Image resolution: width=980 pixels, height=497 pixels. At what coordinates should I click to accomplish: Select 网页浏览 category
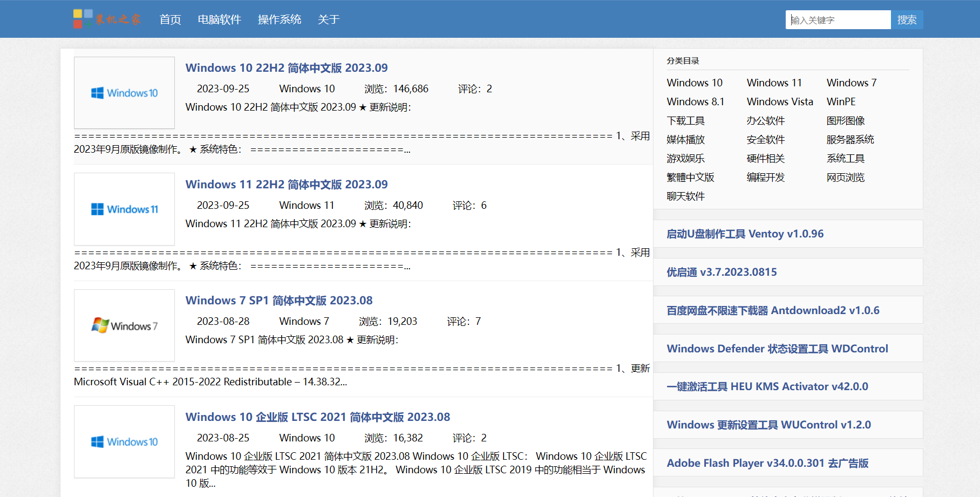(x=845, y=177)
